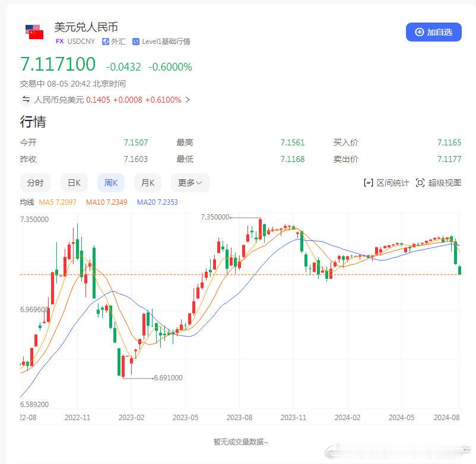Viewport: 476px width, 464px height.
Task: Click the current price 7.117100
Action: point(58,64)
